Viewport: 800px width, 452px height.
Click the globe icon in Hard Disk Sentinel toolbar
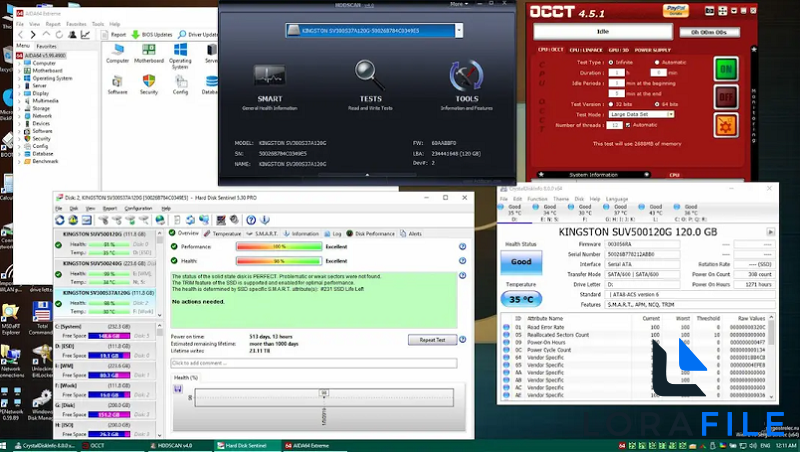click(x=160, y=220)
